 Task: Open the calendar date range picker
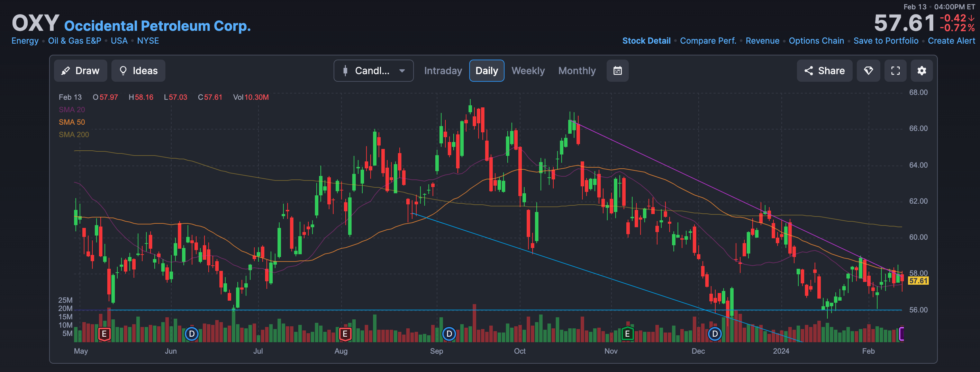click(617, 70)
